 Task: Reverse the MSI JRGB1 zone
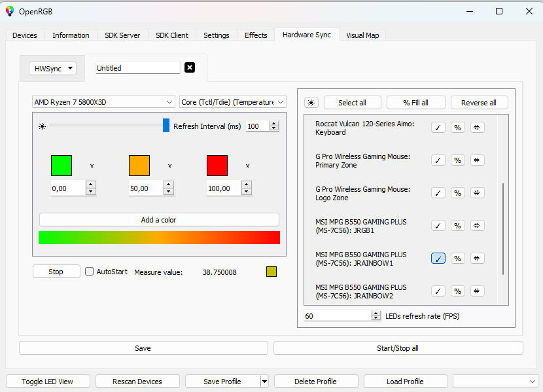[x=477, y=226]
